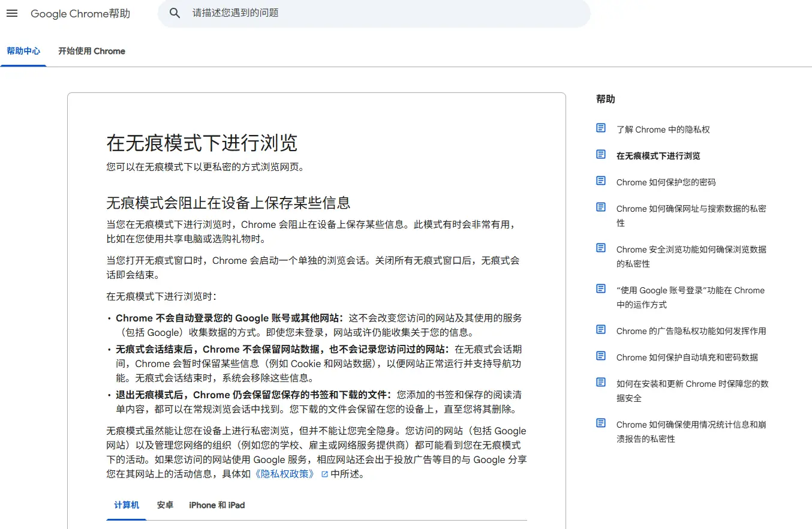Open 了解 Chrome 中的隐私权 sidebar link

pos(663,130)
